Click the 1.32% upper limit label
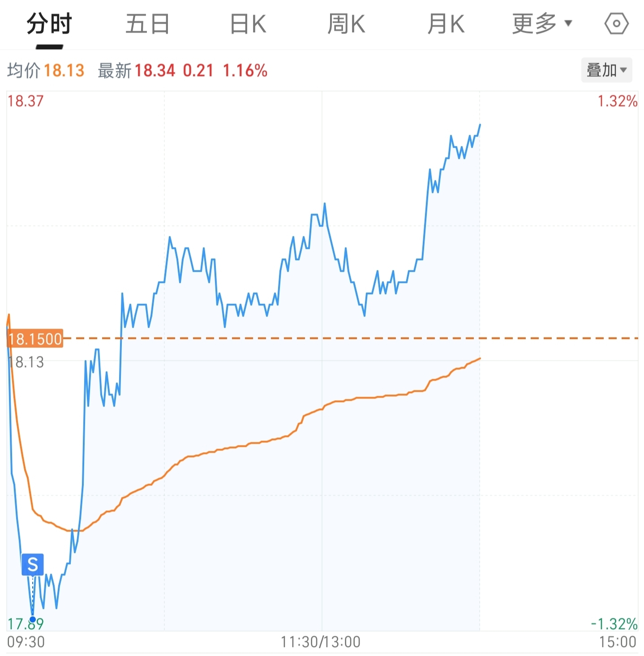644x656 pixels. pos(617,101)
